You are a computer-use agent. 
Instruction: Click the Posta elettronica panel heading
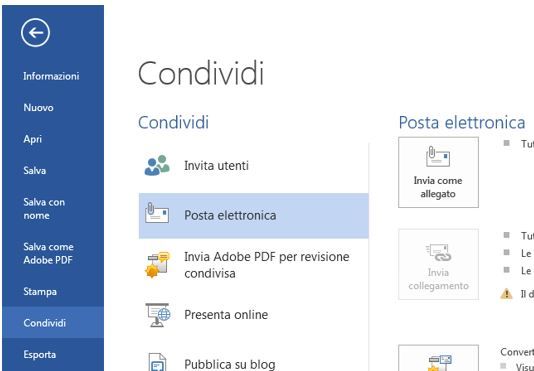[x=462, y=122]
